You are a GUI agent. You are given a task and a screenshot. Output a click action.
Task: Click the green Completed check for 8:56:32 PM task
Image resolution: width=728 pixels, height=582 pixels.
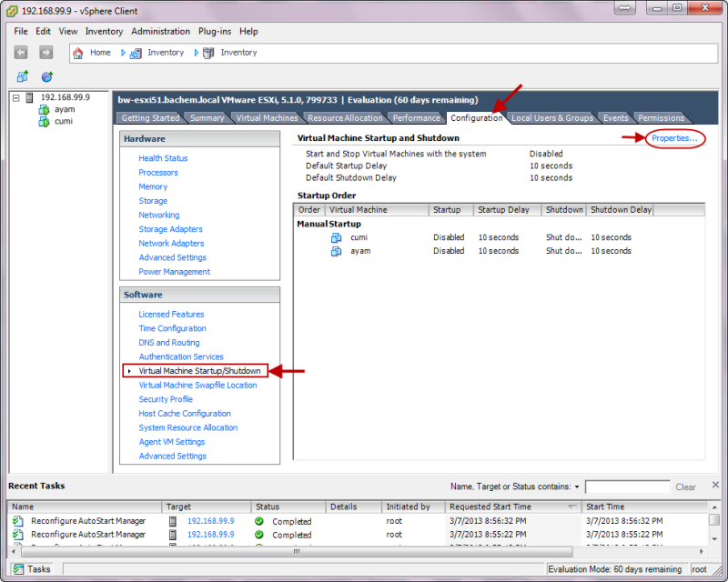pyautogui.click(x=259, y=521)
